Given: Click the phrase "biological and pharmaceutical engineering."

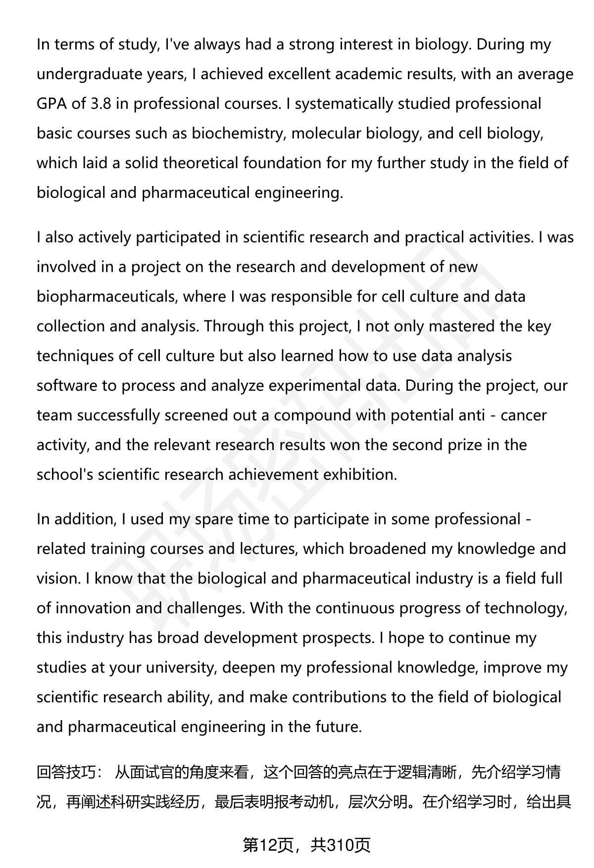Looking at the screenshot, I should (190, 193).
